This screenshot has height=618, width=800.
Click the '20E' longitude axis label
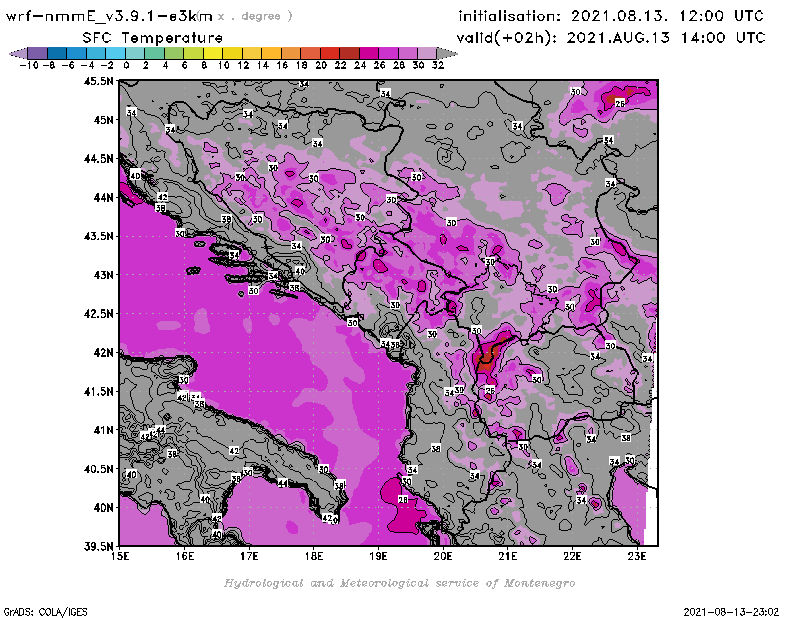(x=443, y=556)
